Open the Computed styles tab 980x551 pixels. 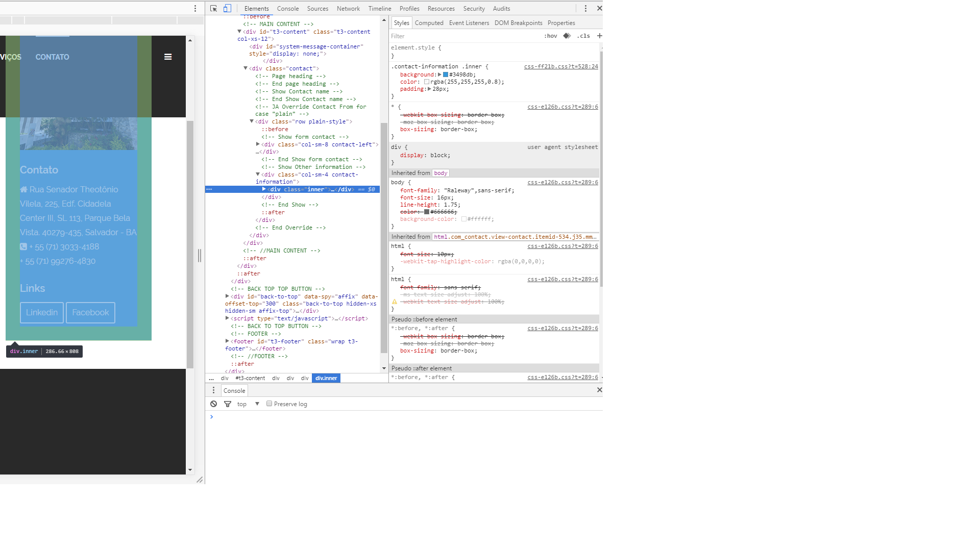(x=429, y=23)
